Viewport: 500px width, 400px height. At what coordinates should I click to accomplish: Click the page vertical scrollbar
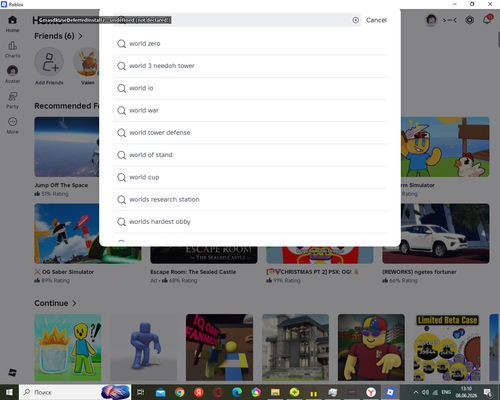(x=499, y=39)
